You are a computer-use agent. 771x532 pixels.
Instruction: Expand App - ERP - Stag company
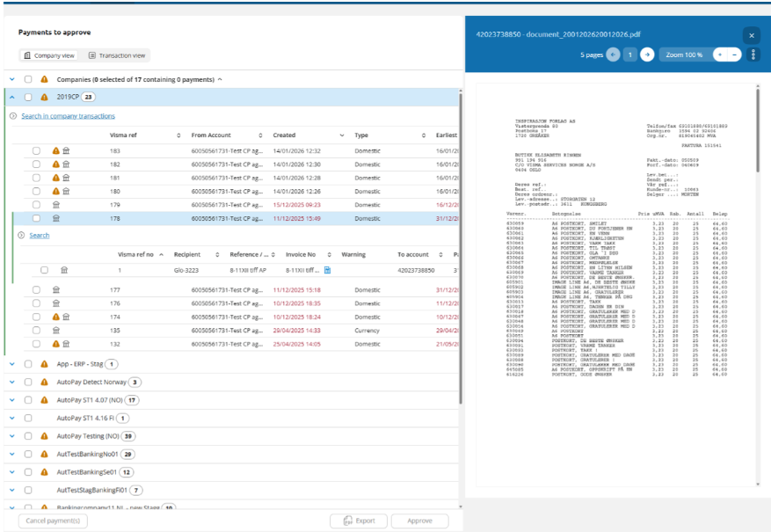[x=12, y=364]
